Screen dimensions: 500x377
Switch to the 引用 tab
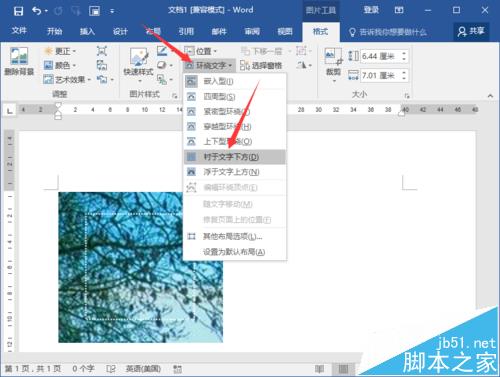(x=186, y=32)
